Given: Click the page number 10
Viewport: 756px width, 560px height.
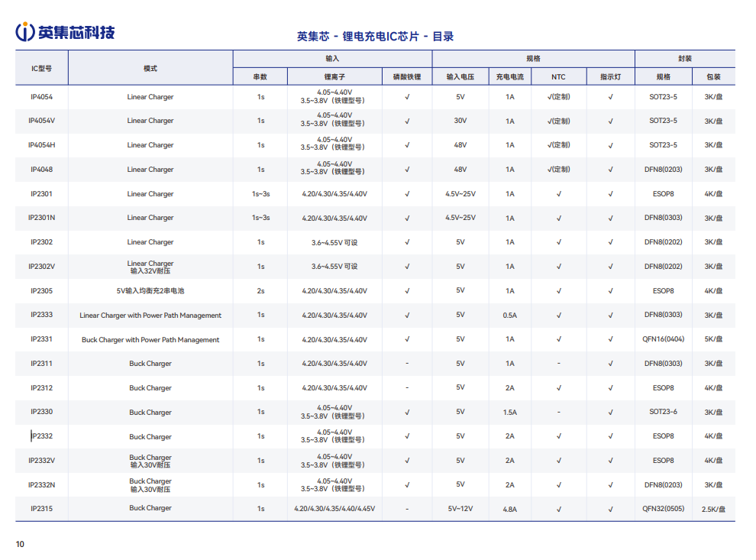Looking at the screenshot, I should (x=20, y=544).
